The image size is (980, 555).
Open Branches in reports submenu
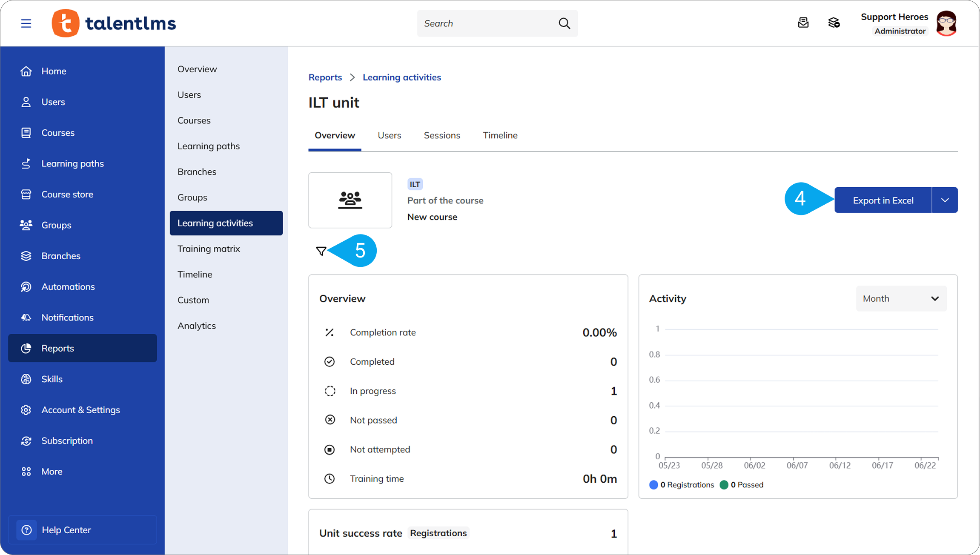pyautogui.click(x=197, y=172)
